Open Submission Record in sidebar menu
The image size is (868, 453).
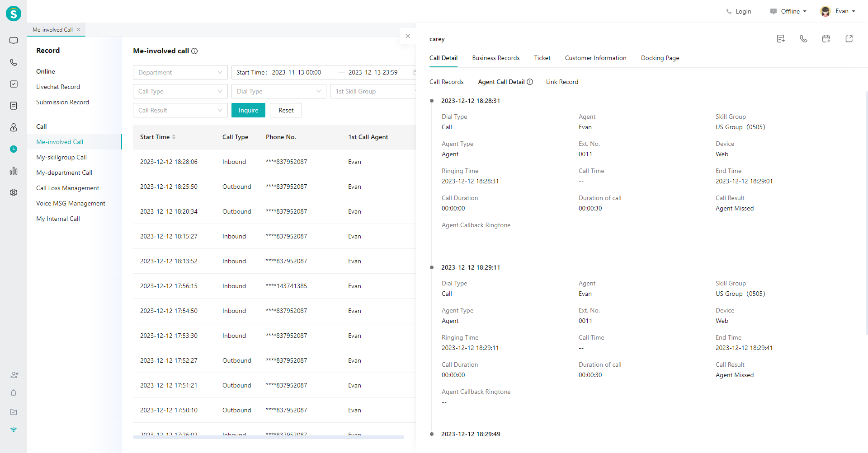(x=62, y=102)
